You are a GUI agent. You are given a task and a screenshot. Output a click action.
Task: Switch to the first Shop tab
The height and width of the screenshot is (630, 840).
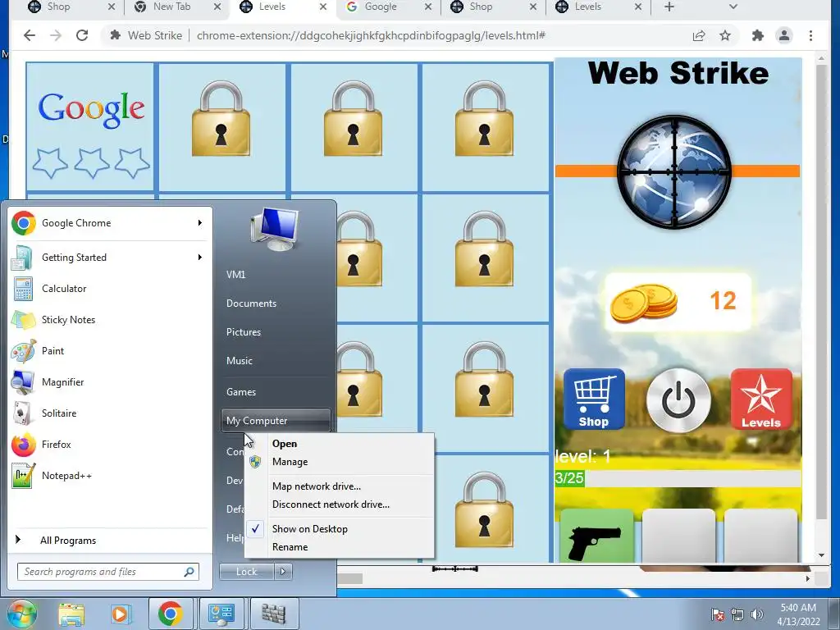[58, 7]
